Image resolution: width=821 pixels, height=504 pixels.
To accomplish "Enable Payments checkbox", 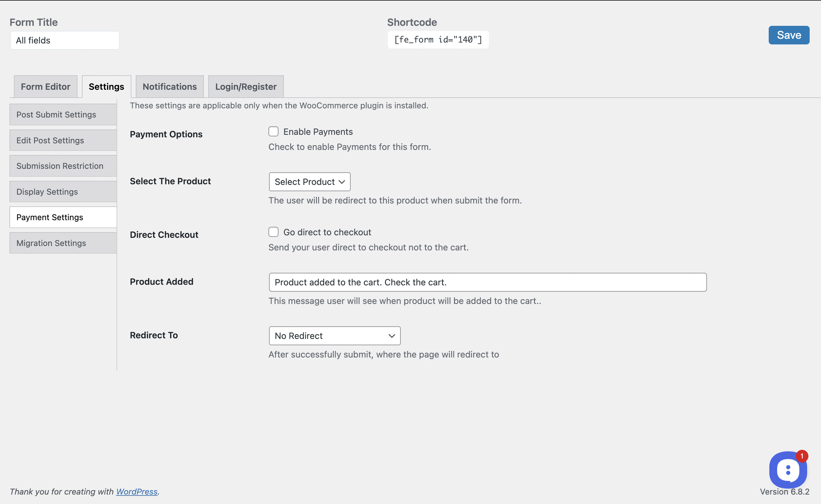I will [273, 132].
